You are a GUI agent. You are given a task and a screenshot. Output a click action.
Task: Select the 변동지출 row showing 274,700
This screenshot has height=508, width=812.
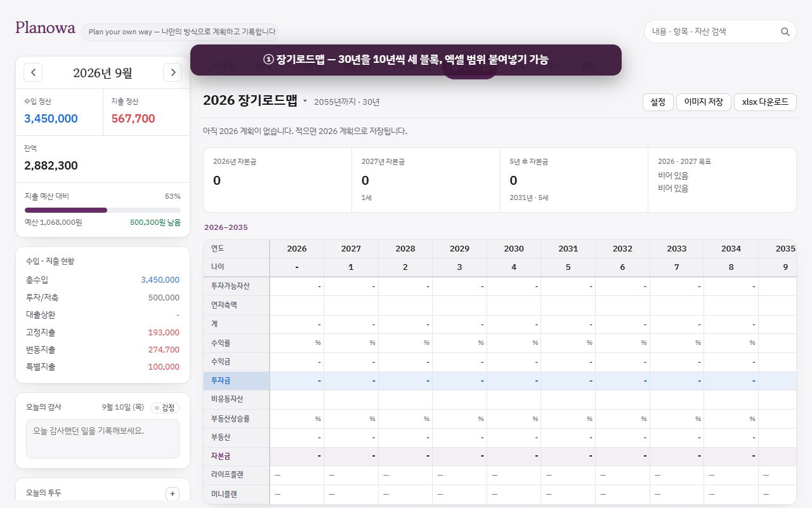tap(103, 349)
